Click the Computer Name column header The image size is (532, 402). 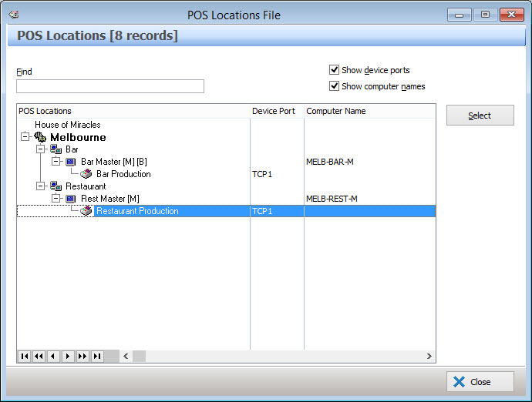pyautogui.click(x=336, y=111)
